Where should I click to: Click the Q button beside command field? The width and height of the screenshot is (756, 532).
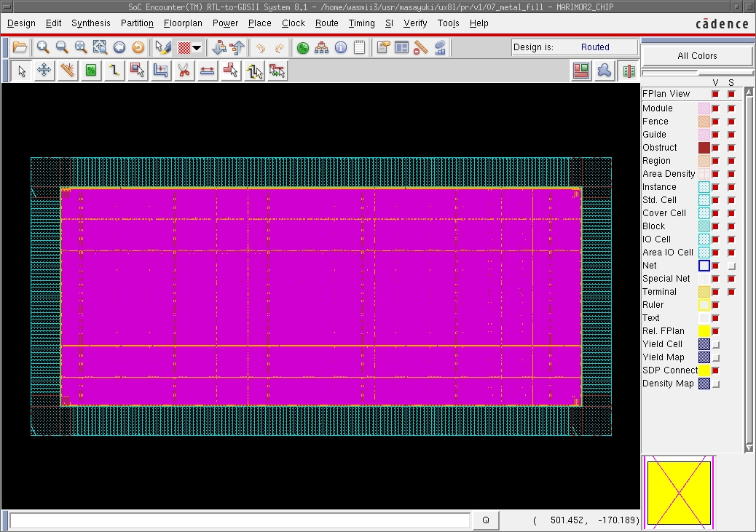(x=486, y=520)
